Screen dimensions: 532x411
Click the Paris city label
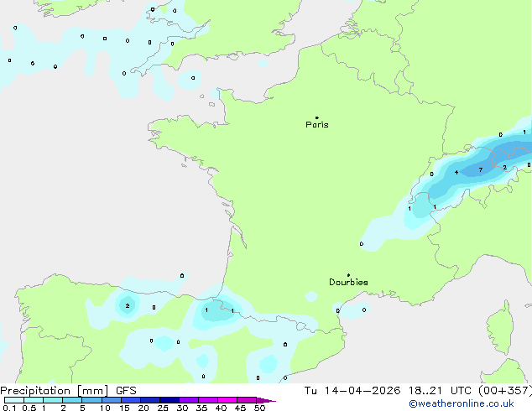317,125
